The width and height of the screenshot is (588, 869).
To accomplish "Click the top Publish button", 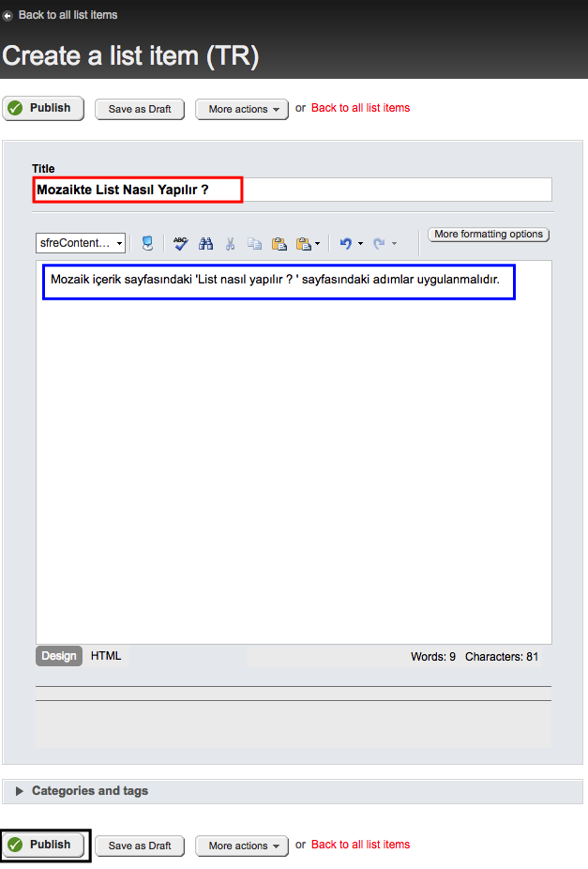I will (43, 108).
